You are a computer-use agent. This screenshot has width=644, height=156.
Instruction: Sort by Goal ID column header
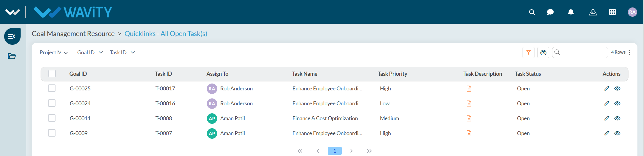pos(78,74)
